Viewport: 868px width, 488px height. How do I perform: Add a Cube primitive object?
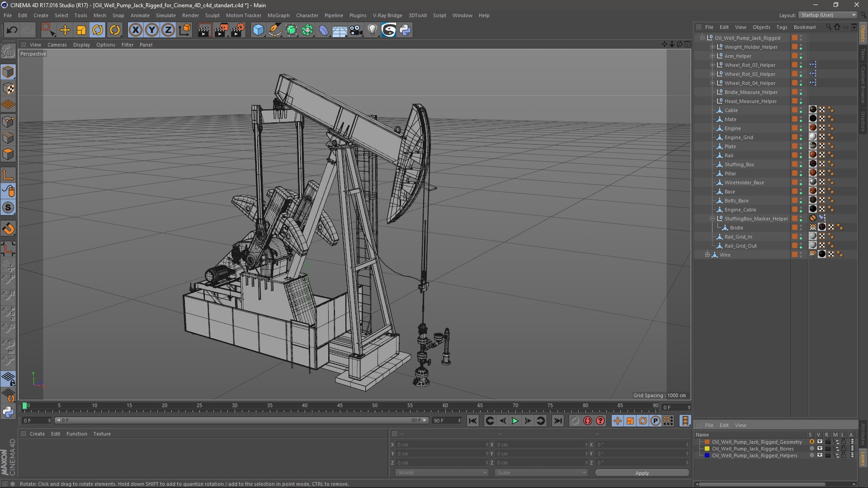(x=258, y=30)
